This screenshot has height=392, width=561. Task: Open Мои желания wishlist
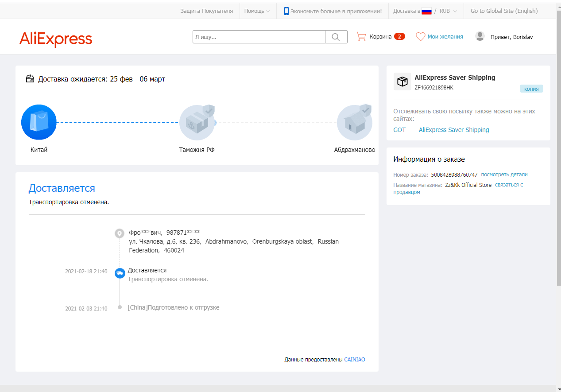445,37
